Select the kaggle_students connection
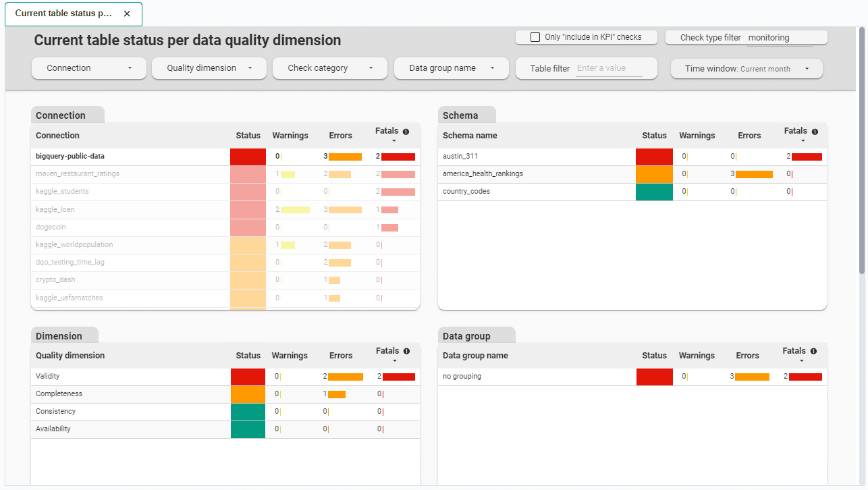This screenshot has height=490, width=868. 225,192
